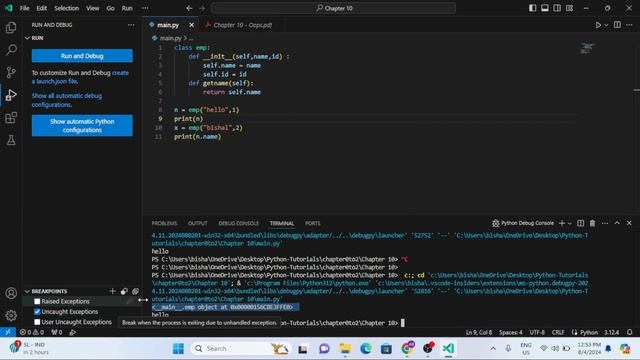Collapse the BREAKPOINTS section

pos(27,291)
